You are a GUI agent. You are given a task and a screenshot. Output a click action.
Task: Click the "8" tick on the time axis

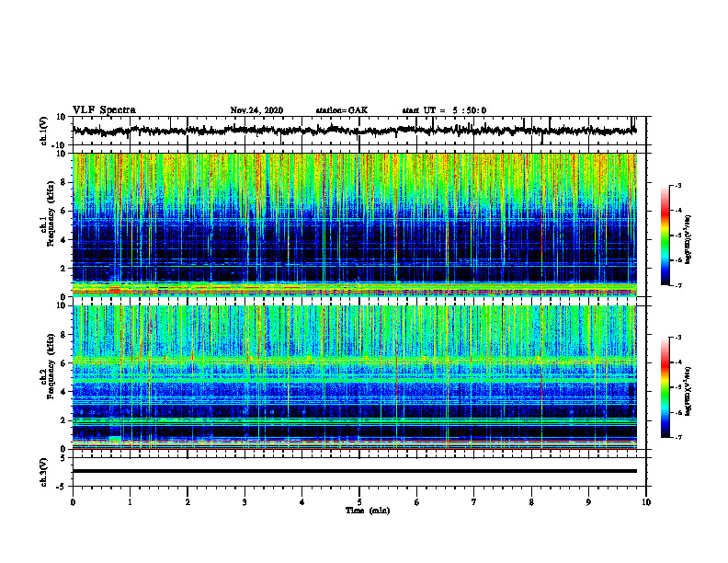pyautogui.click(x=531, y=502)
